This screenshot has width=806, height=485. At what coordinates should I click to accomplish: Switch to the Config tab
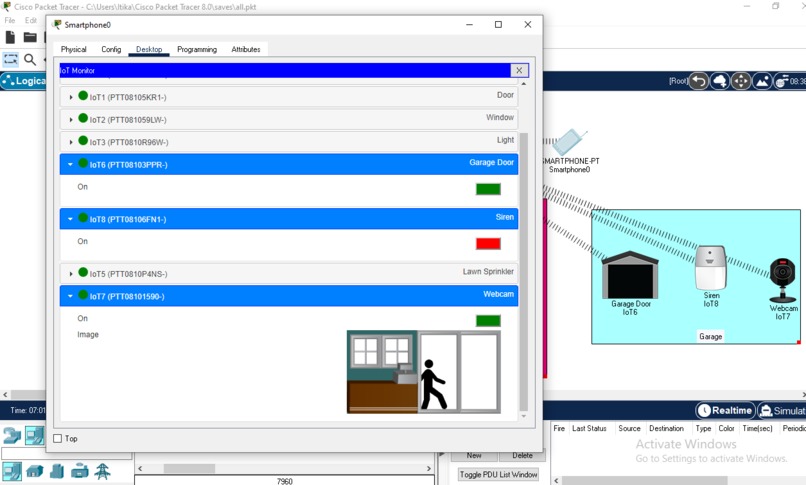click(x=111, y=49)
